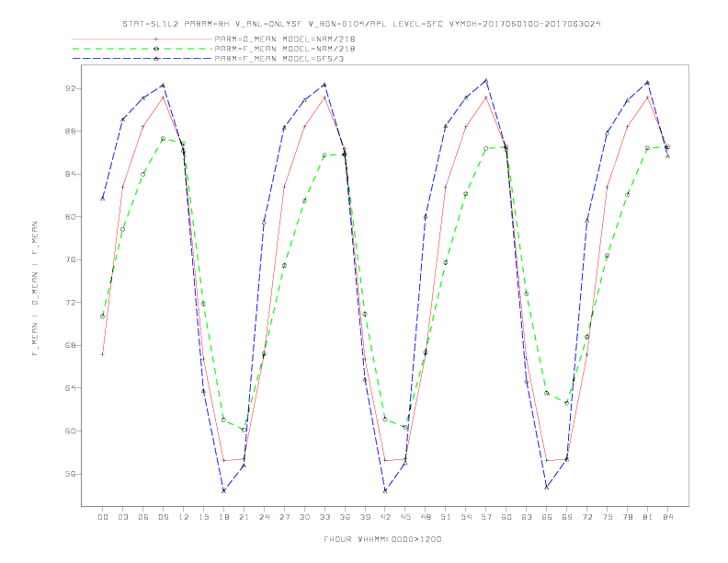Click the x-axis tick label 09
This screenshot has width=728, height=563.
[163, 517]
